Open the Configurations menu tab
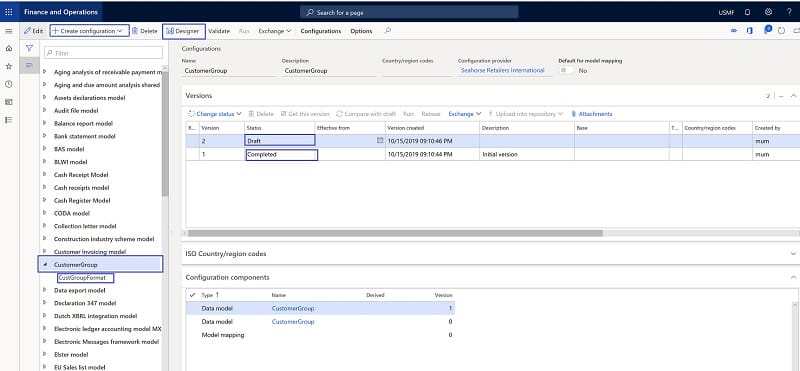This screenshot has width=800, height=371. (x=320, y=31)
